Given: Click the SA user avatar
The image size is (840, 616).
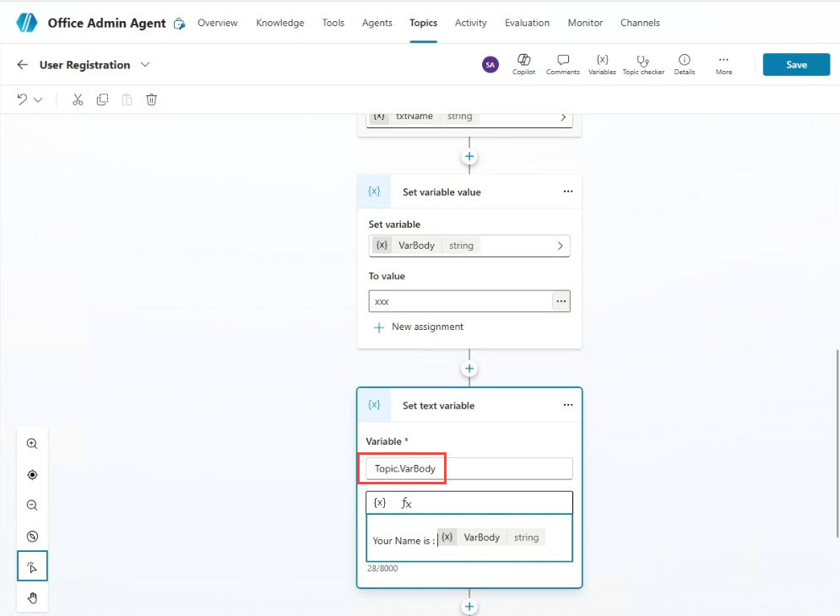Looking at the screenshot, I should pyautogui.click(x=490, y=65).
